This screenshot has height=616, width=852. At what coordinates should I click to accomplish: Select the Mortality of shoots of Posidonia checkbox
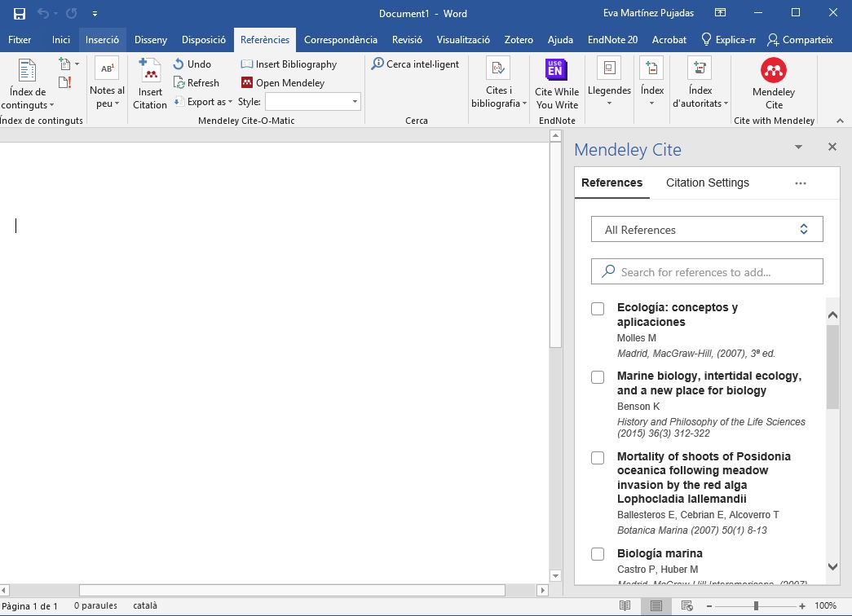pyautogui.click(x=597, y=458)
